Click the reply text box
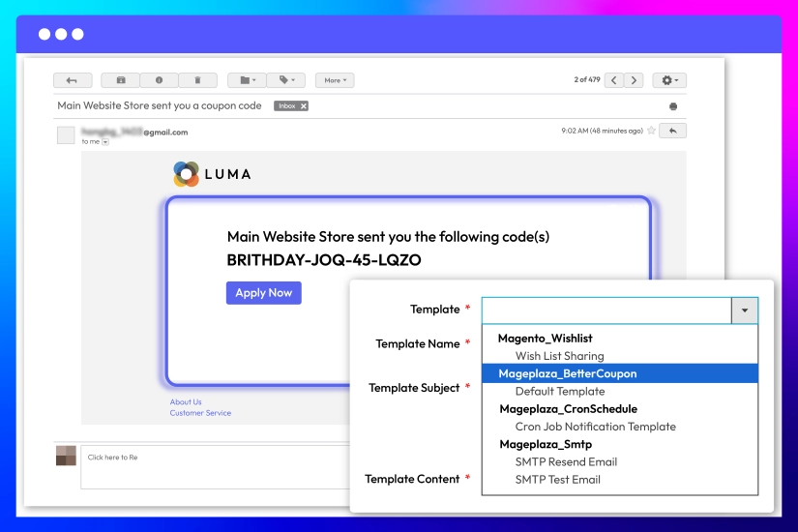The height and width of the screenshot is (532, 798). tap(216, 467)
